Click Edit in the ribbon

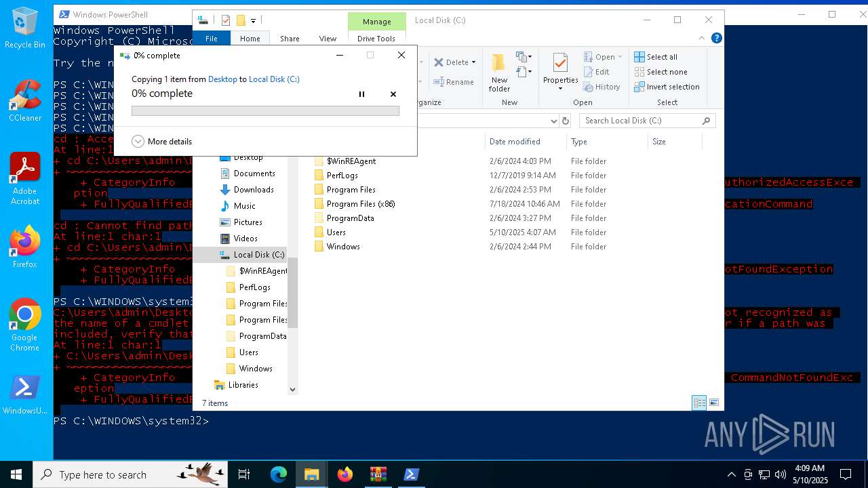[596, 72]
